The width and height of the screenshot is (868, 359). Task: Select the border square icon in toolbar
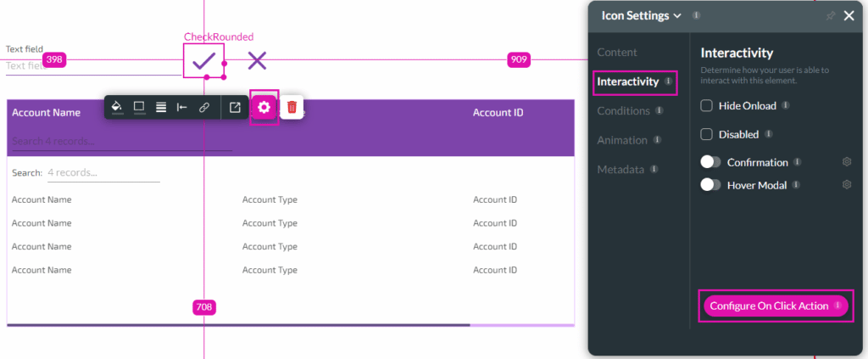(139, 107)
